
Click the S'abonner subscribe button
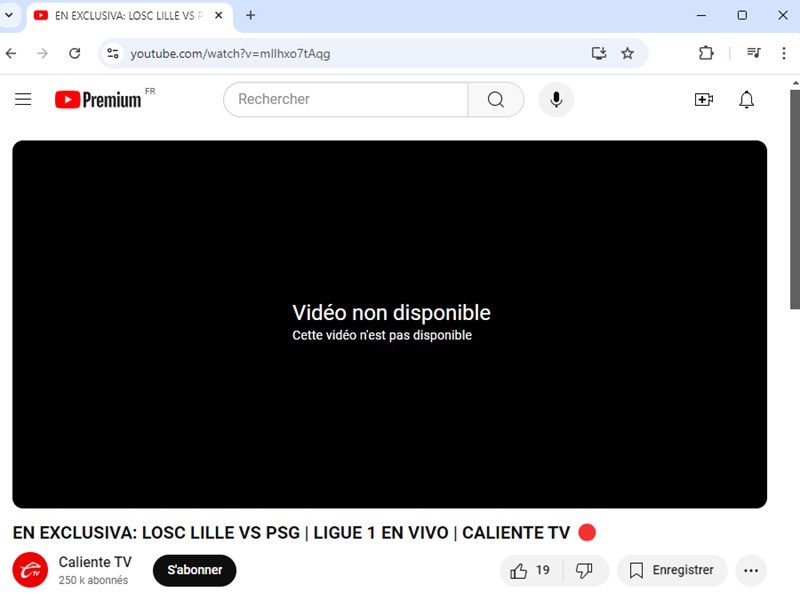(194, 570)
